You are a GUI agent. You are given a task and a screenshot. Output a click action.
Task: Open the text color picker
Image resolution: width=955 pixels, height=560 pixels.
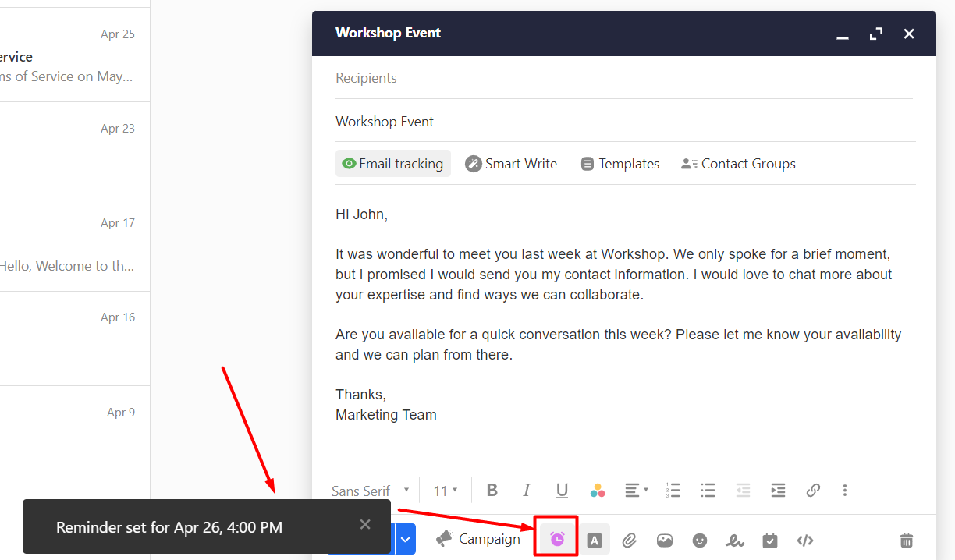point(598,491)
